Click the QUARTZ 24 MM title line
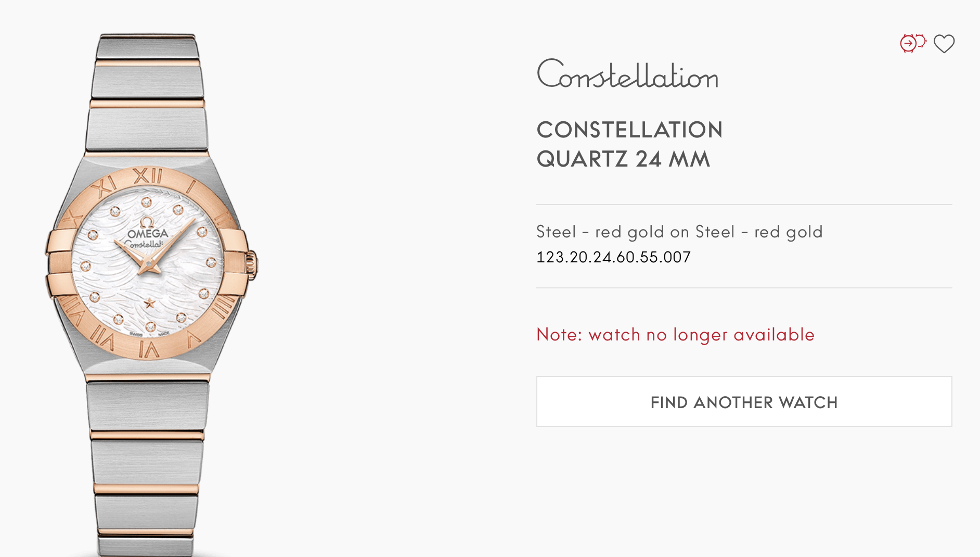980x557 pixels. pos(623,159)
